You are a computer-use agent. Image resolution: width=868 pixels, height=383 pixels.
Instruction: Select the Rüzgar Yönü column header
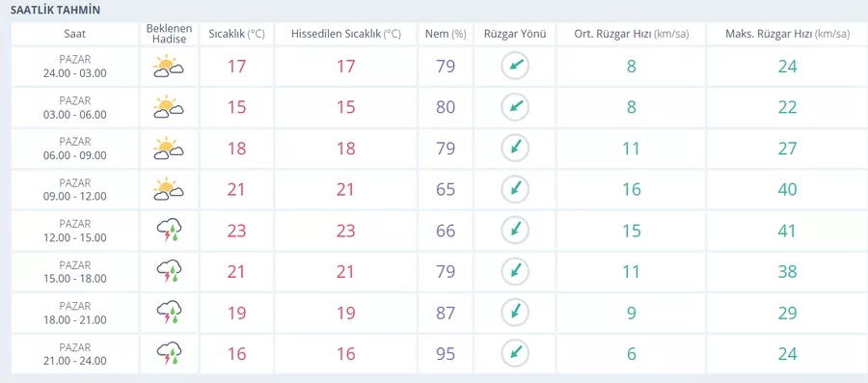[x=515, y=34]
